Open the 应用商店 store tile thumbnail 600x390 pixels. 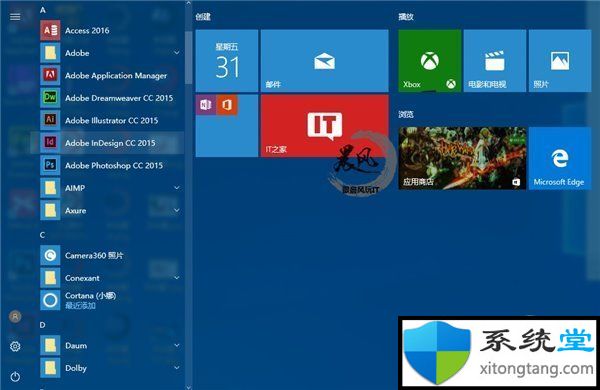[462, 158]
